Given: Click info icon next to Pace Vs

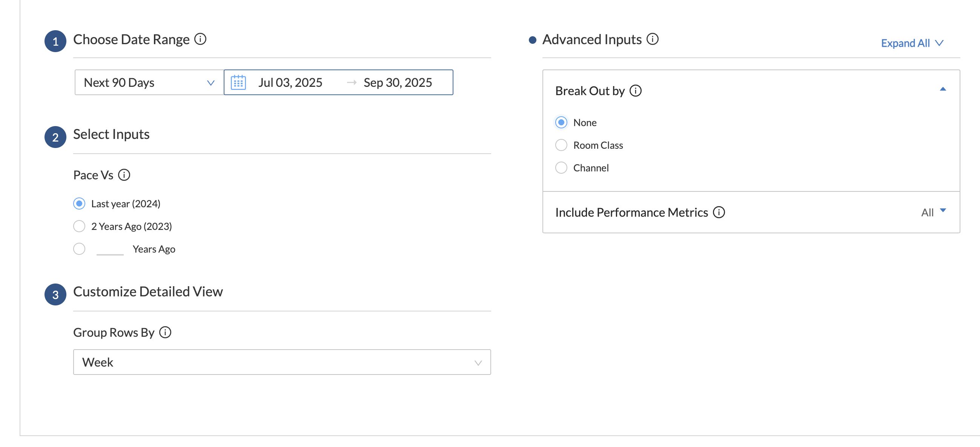Looking at the screenshot, I should 124,175.
